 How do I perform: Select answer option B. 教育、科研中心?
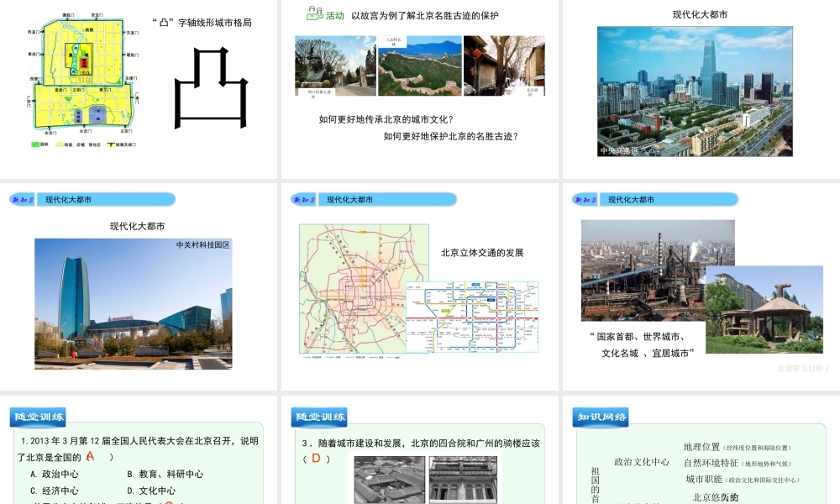pyautogui.click(x=165, y=474)
